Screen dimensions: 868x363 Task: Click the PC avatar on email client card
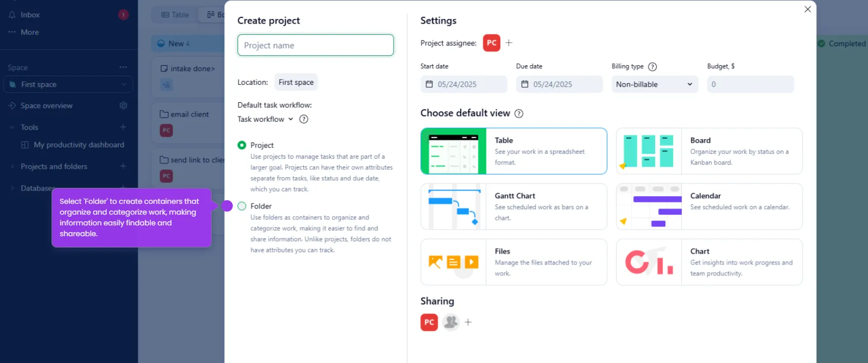click(x=166, y=130)
